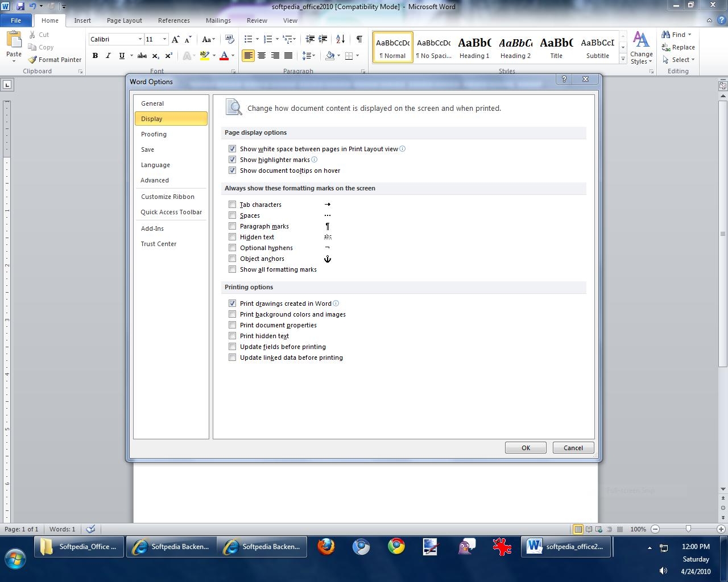Expand the font size dropdown
This screenshot has width=728, height=582.
(x=164, y=39)
